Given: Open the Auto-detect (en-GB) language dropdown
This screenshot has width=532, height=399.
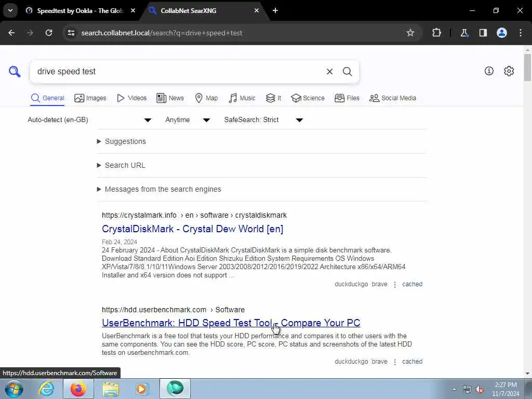Looking at the screenshot, I should click(89, 120).
